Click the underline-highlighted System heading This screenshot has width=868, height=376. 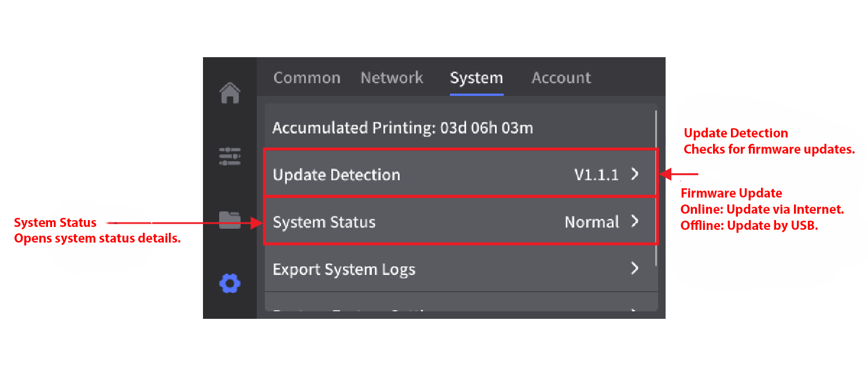tap(476, 77)
